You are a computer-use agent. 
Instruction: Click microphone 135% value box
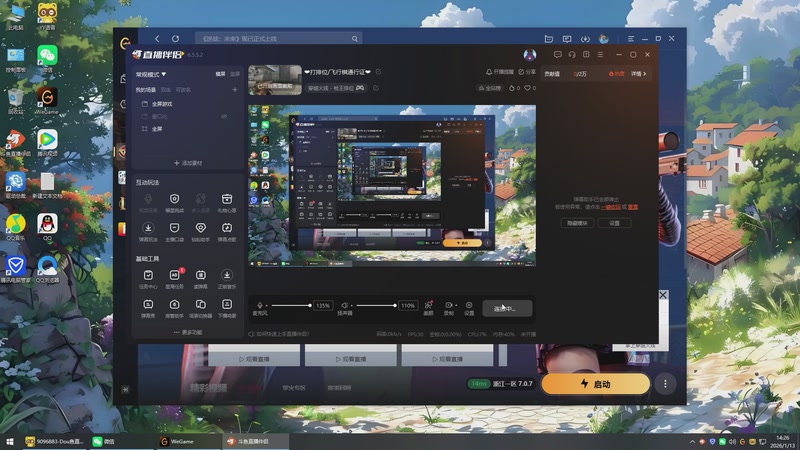point(323,306)
